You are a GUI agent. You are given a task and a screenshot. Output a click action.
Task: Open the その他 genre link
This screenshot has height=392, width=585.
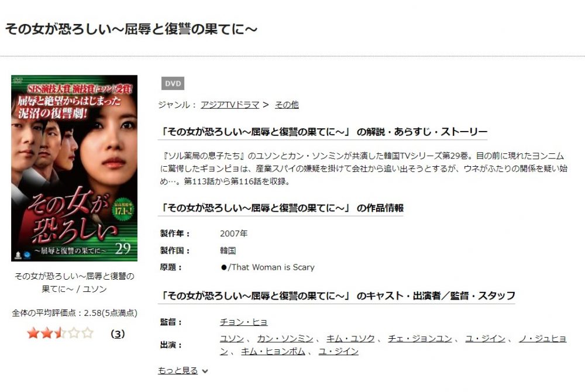(287, 105)
